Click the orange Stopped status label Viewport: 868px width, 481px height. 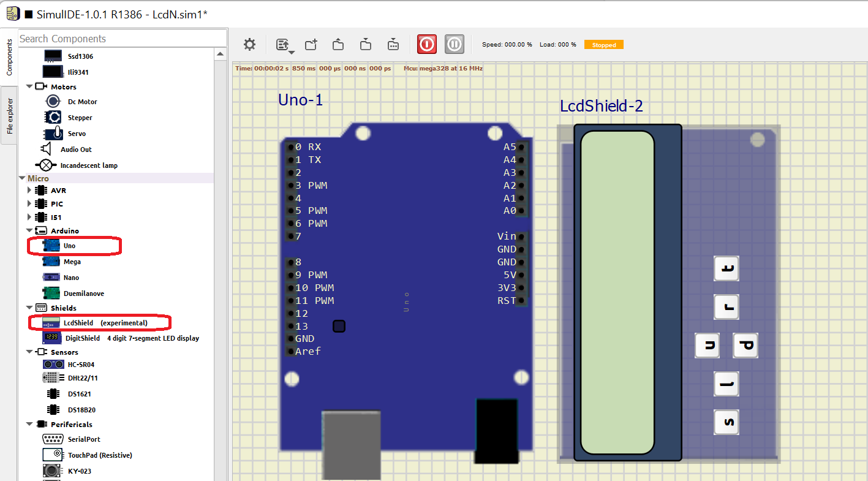tap(604, 45)
